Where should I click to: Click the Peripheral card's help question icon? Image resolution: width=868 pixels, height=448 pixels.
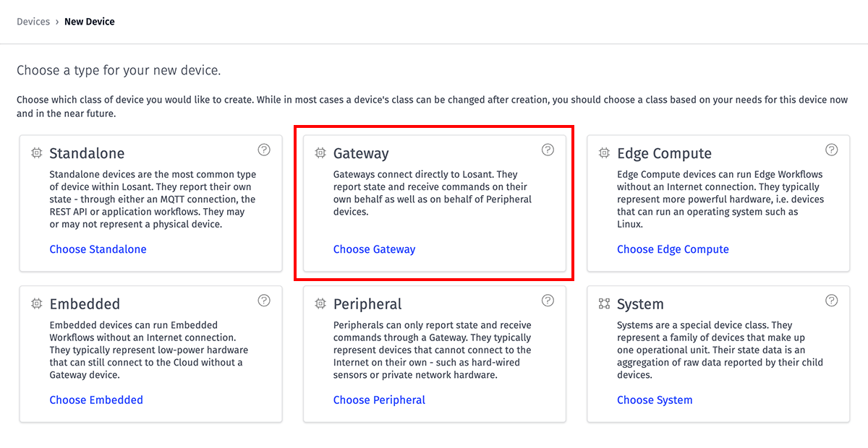tap(548, 300)
